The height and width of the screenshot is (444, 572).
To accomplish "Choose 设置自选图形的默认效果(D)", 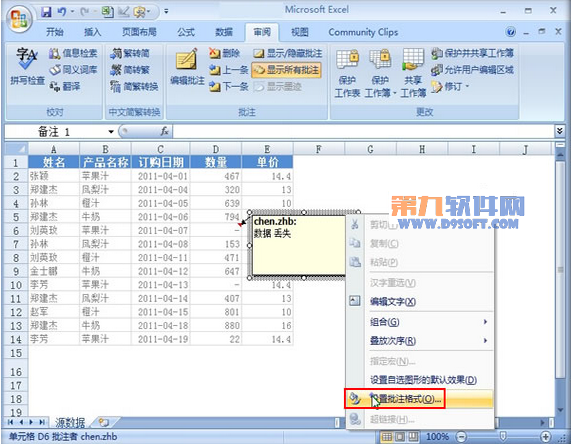I will (x=420, y=380).
